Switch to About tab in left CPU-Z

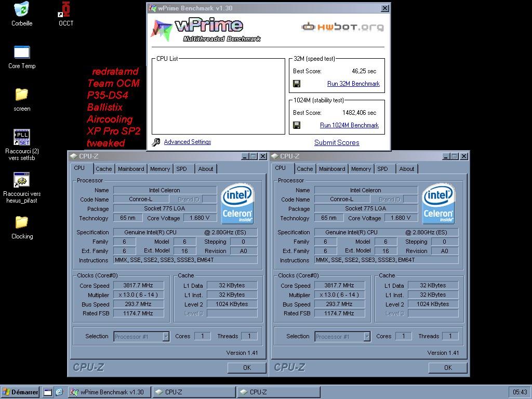coord(206,169)
